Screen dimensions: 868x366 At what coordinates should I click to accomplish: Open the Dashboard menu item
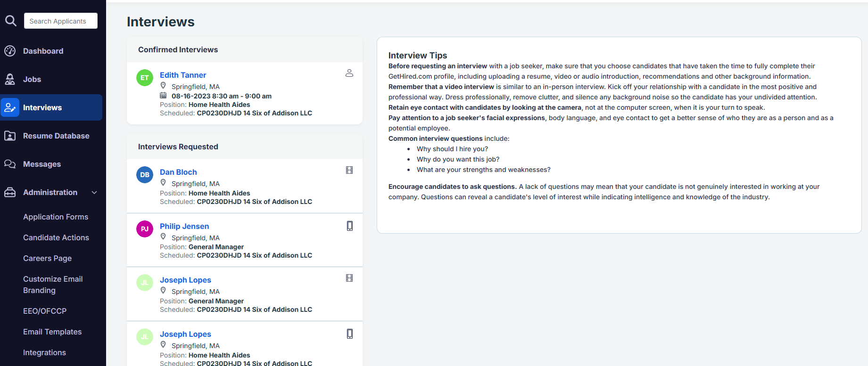[43, 51]
